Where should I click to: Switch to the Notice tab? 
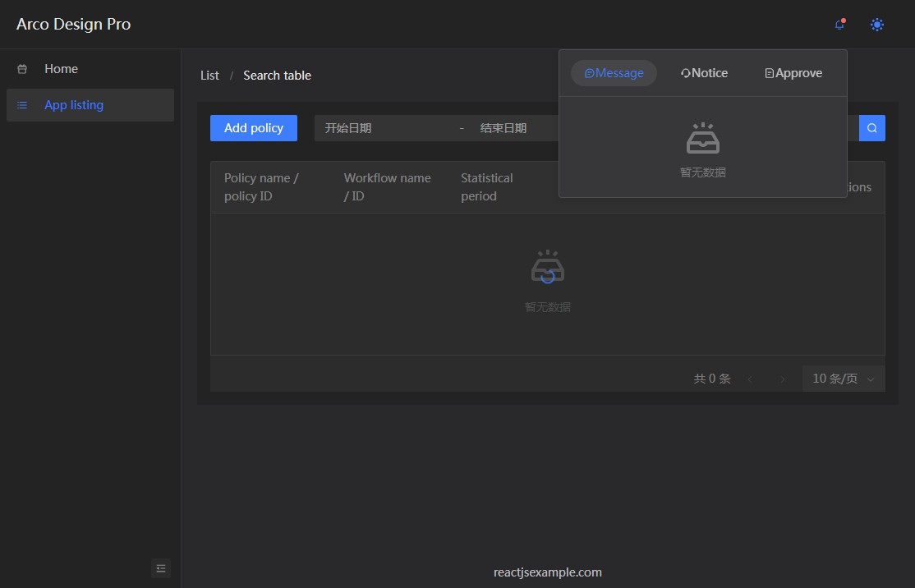pyautogui.click(x=705, y=73)
